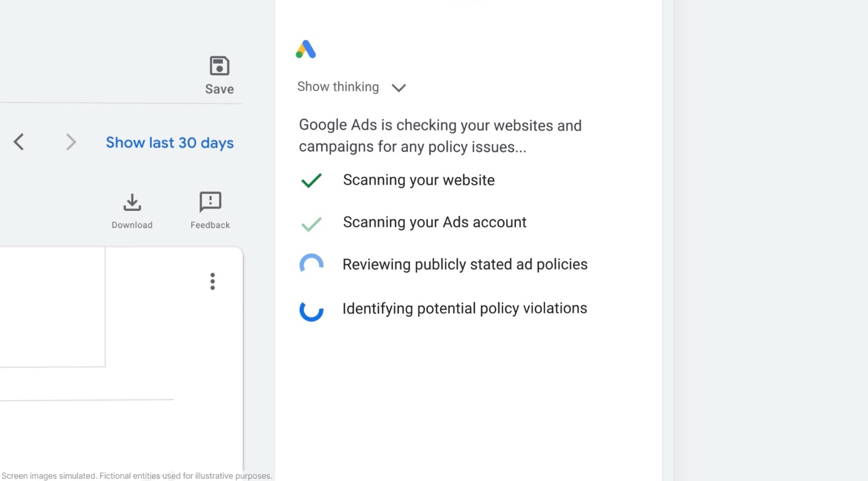Viewport: 868px width, 481px height.
Task: Open the Feedback icon
Action: (x=210, y=202)
